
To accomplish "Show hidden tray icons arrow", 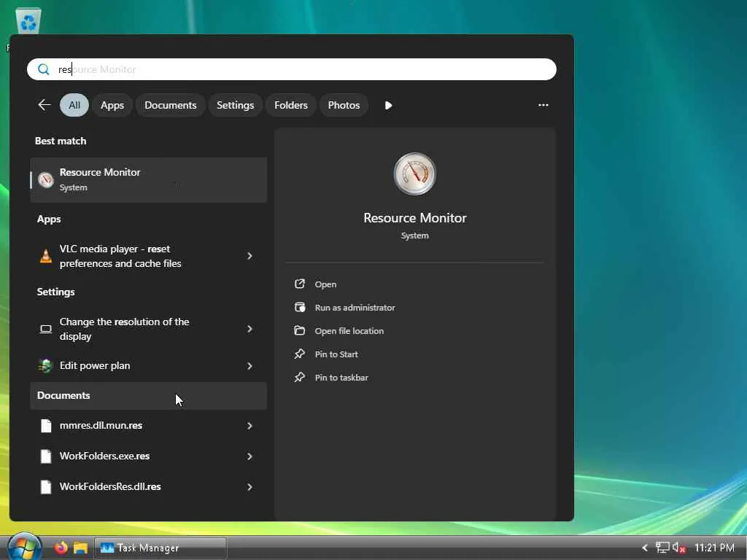I will [x=645, y=548].
